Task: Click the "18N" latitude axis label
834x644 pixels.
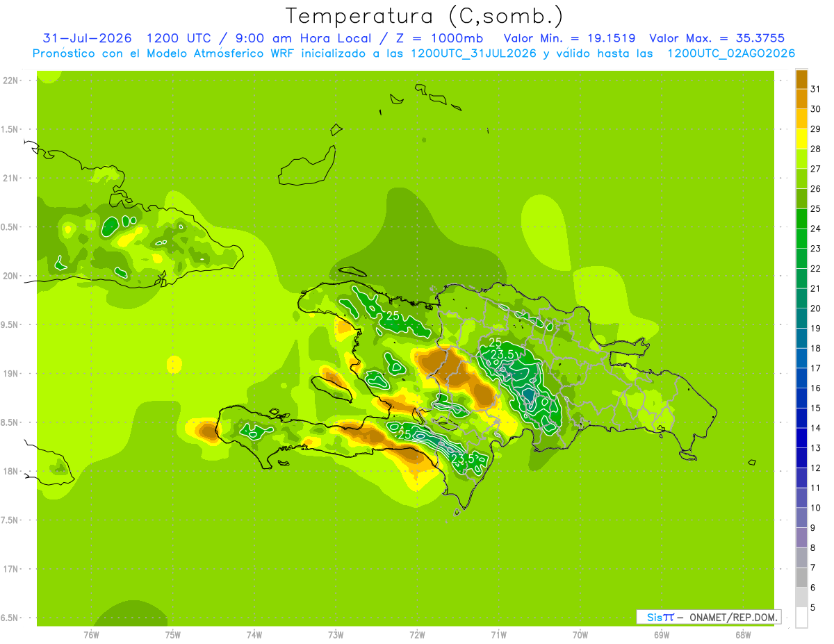Action: tap(11, 471)
